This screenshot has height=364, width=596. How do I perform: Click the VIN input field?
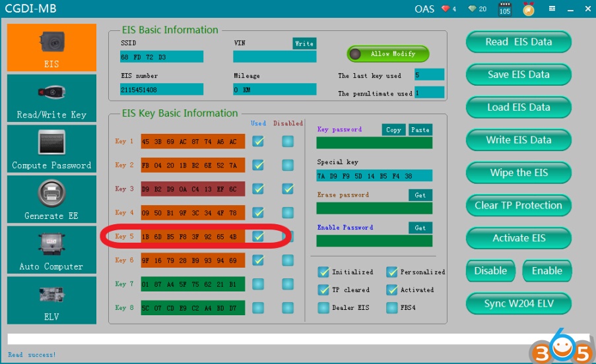point(275,57)
